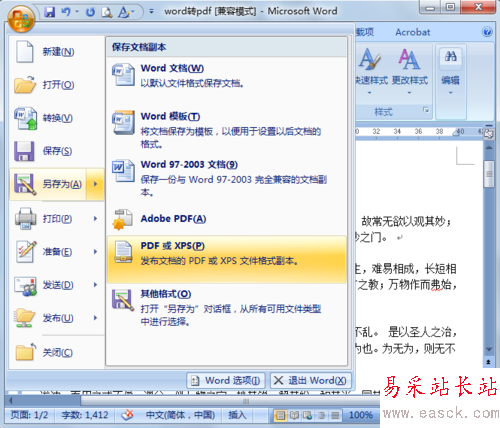Choose PDF 或 XPS publish option
This screenshot has width=500, height=428.
pos(227,259)
